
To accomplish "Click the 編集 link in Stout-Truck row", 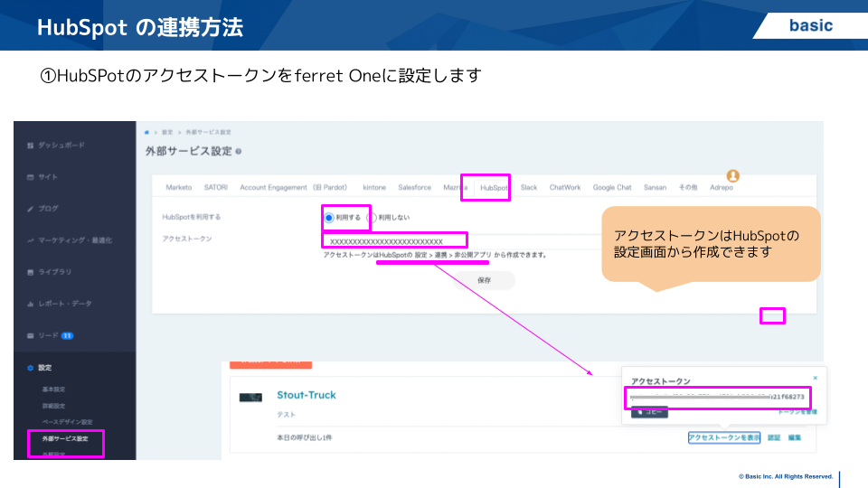I will click(x=795, y=437).
